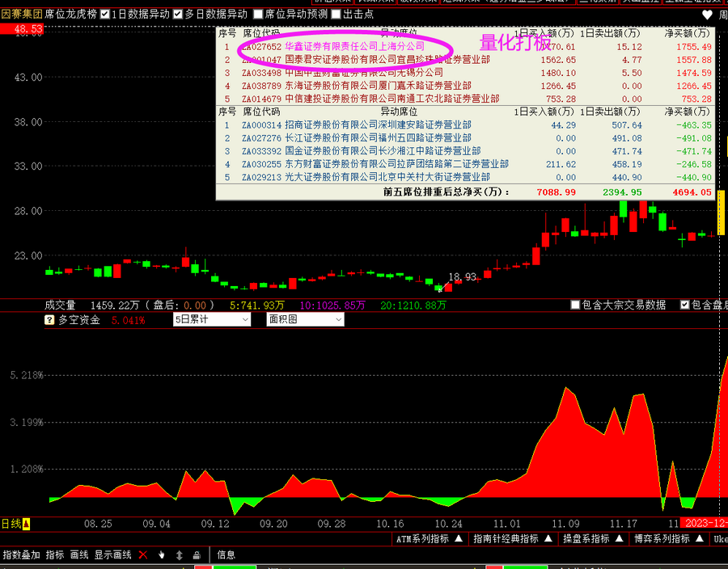Click the 09.12 date on time axis
The image size is (728, 569).
(215, 524)
